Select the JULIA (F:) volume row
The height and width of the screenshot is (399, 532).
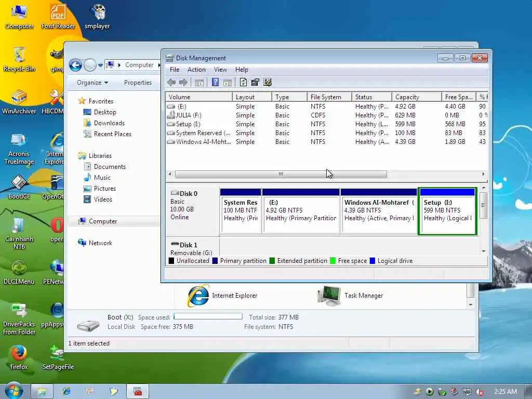[x=327, y=115]
